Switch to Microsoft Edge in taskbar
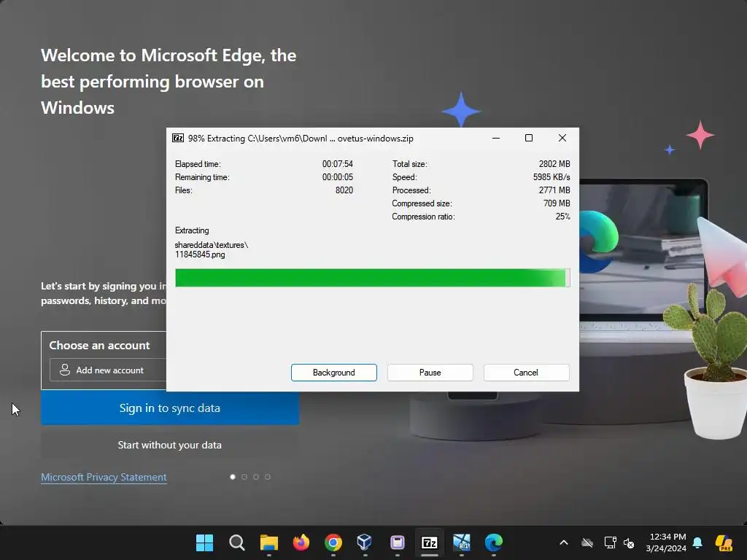 494,542
